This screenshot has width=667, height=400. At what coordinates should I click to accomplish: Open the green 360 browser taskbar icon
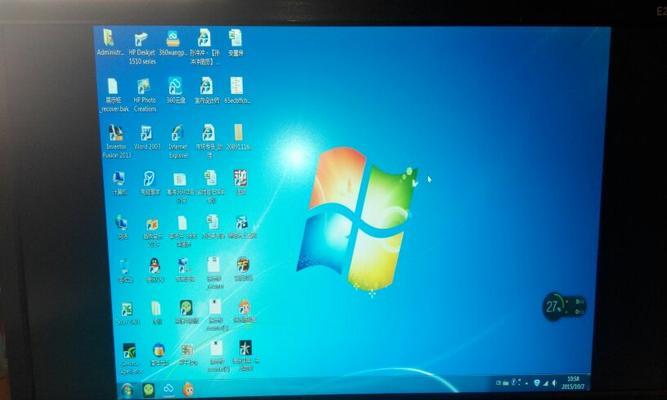click(x=148, y=390)
